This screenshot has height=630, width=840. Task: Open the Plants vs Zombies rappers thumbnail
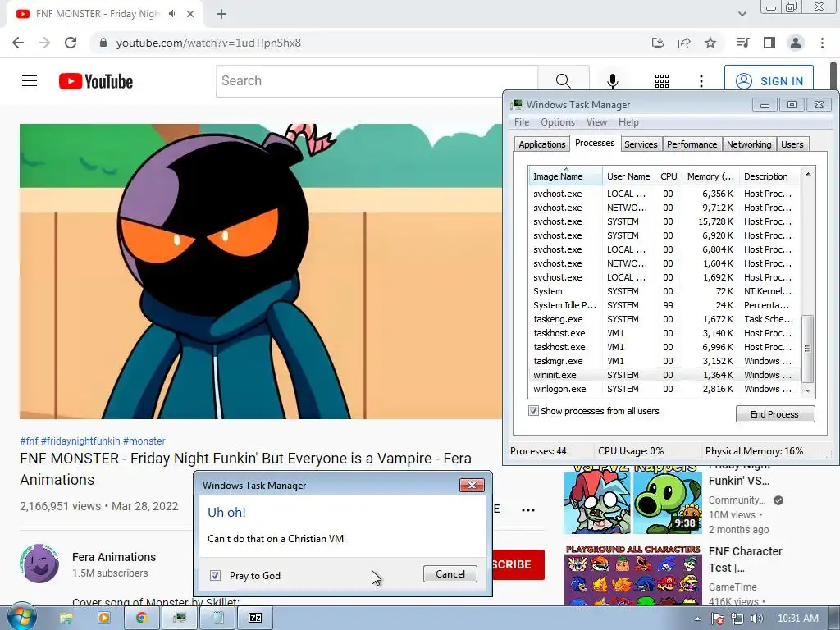[633, 500]
